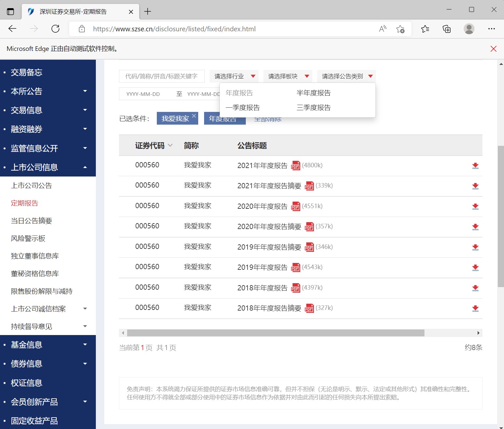Select 半年度报告 from category list
The width and height of the screenshot is (504, 429).
314,93
